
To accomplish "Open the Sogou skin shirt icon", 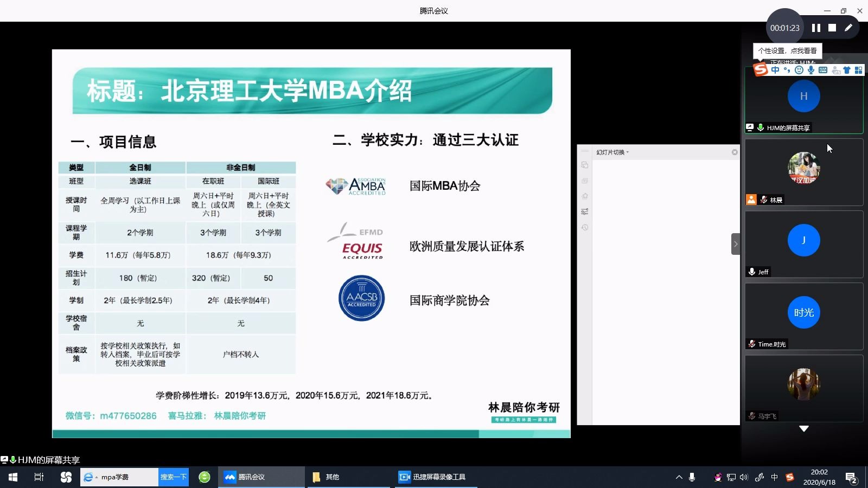I will click(x=847, y=70).
